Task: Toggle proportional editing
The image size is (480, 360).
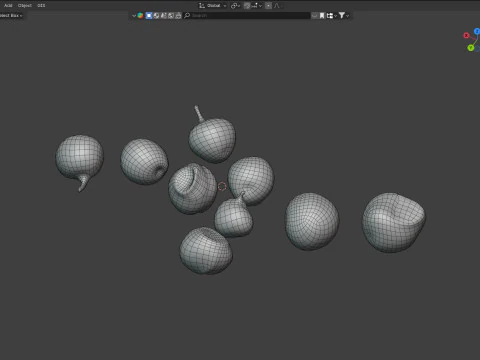Action: coord(269,6)
